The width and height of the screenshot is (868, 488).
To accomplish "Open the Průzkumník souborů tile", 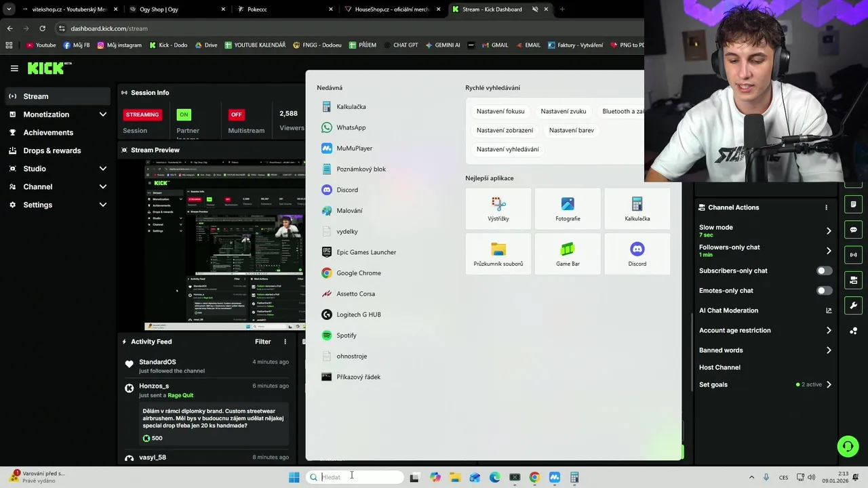I will [498, 254].
